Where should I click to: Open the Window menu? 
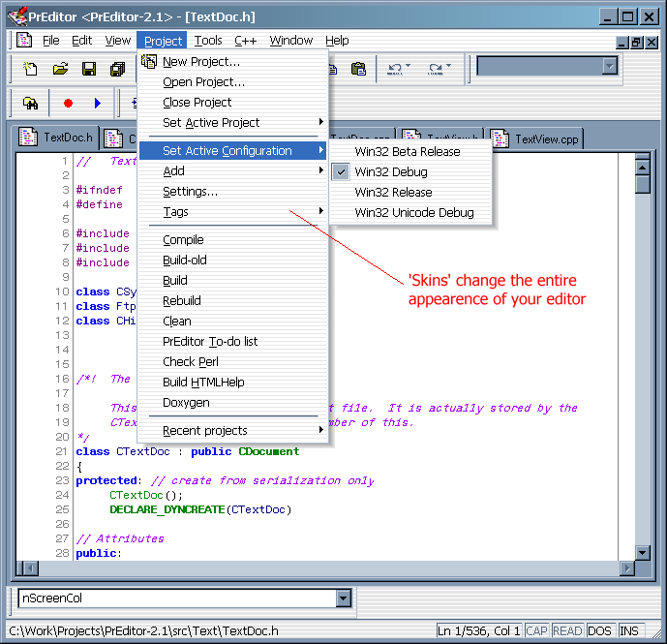(x=291, y=41)
